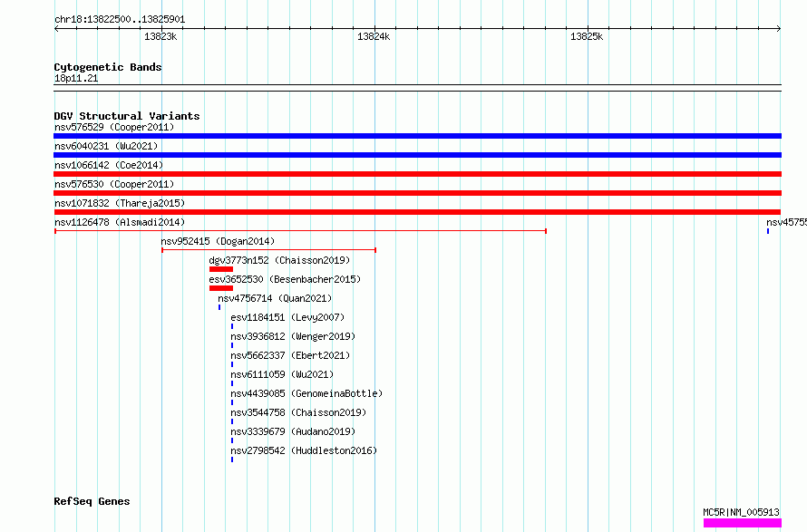The image size is (807, 532).
Task: Click the esv3652530 (Besenbacher2015) red block
Action: click(x=221, y=288)
